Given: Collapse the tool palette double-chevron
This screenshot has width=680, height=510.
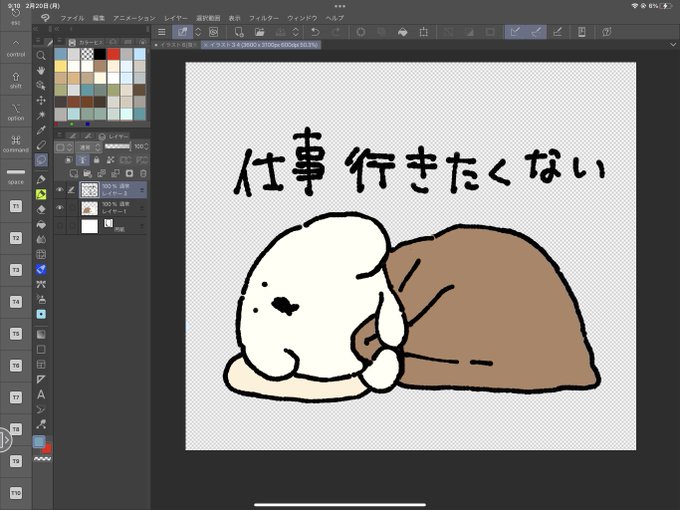Looking at the screenshot, I should pyautogui.click(x=36, y=29).
